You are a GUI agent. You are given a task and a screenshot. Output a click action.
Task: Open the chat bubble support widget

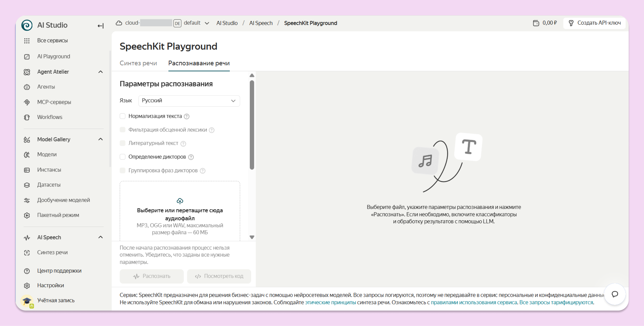pos(615,294)
